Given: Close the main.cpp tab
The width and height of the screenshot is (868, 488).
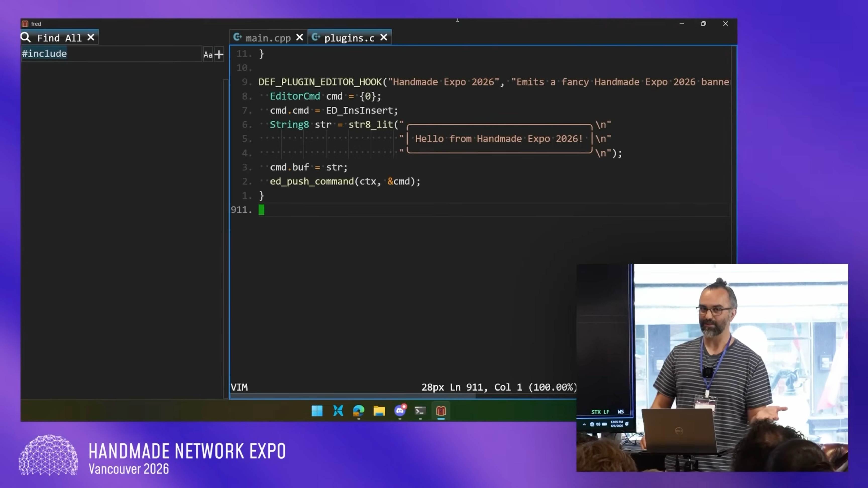Looking at the screenshot, I should point(300,37).
